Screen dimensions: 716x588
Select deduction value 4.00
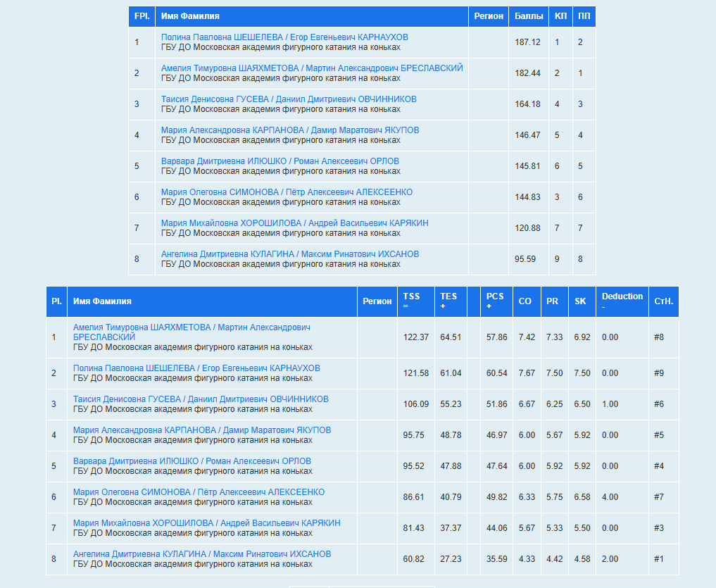tap(610, 497)
